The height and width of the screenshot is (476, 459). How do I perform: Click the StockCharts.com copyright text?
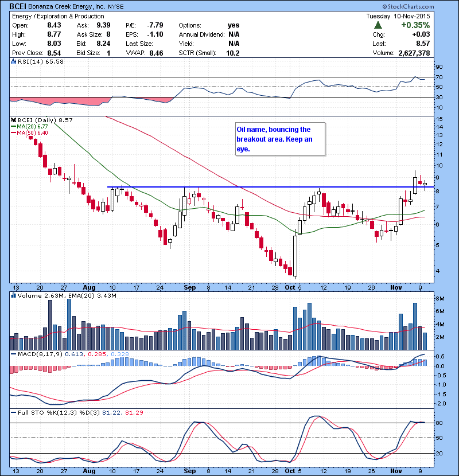tap(409, 6)
